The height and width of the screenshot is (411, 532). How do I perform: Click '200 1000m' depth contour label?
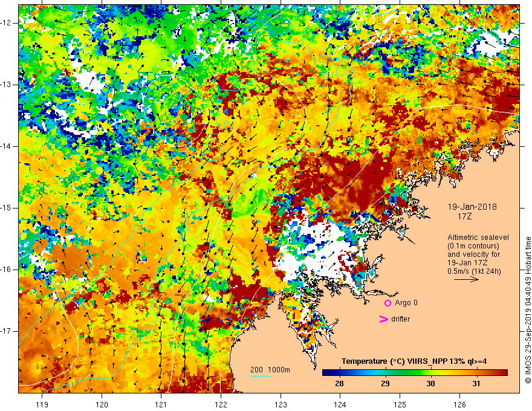270,370
